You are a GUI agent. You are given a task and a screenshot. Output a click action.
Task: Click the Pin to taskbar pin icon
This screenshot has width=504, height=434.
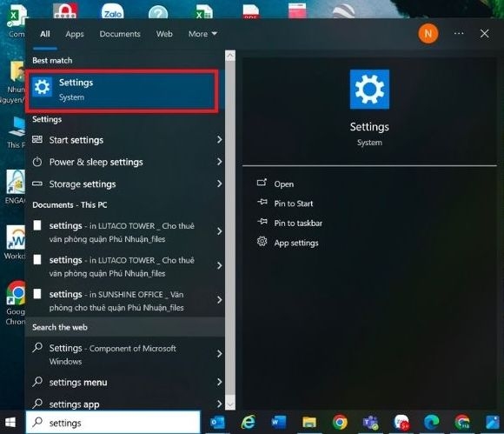click(262, 222)
